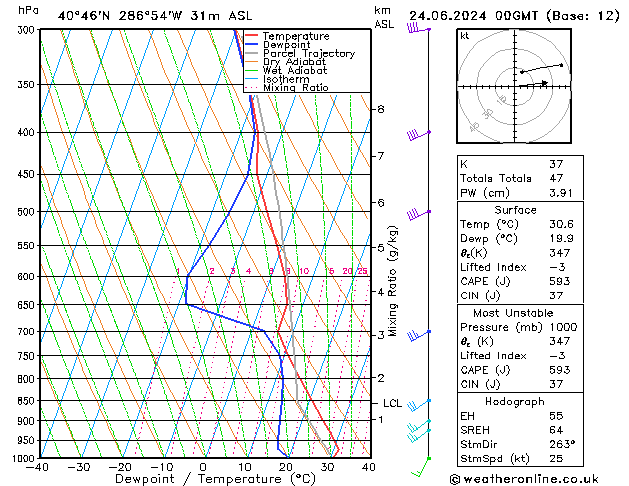Click the PW (cm) value 3.91
Image resolution: width=629 pixels, height=486 pixels.
561,193
